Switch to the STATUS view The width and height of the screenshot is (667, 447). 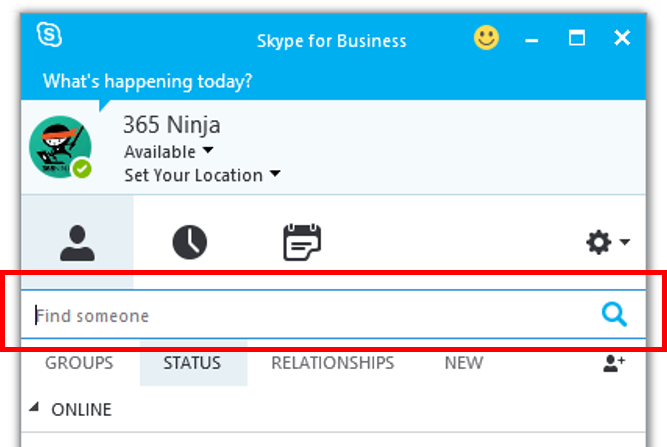192,363
